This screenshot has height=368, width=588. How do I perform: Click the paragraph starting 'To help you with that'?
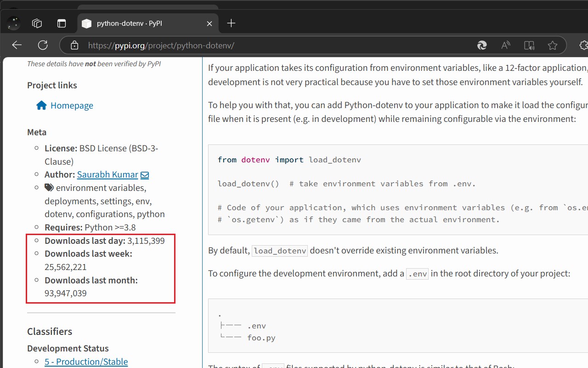click(398, 112)
